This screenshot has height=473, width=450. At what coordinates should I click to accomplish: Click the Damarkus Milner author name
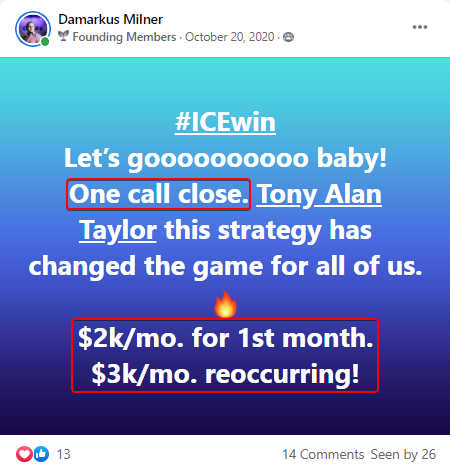pos(110,19)
